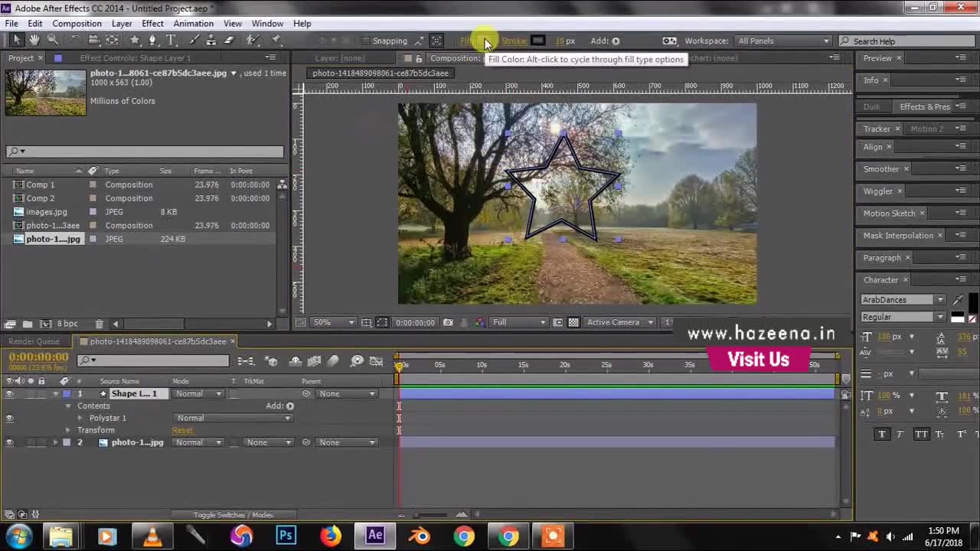
Task: Open the Composition menu
Action: click(77, 24)
